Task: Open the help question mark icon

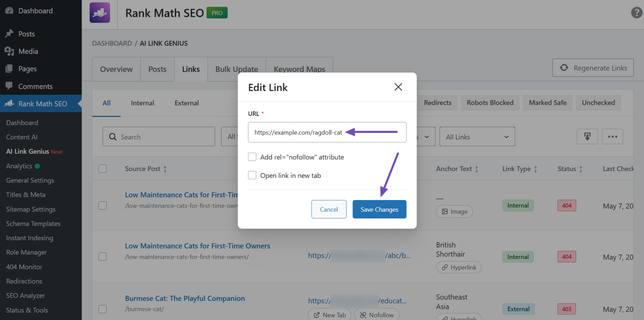Action: (637, 13)
